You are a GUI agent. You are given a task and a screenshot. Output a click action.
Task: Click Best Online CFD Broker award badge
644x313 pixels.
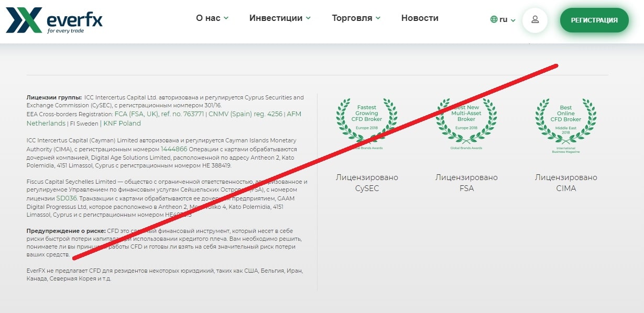566,126
